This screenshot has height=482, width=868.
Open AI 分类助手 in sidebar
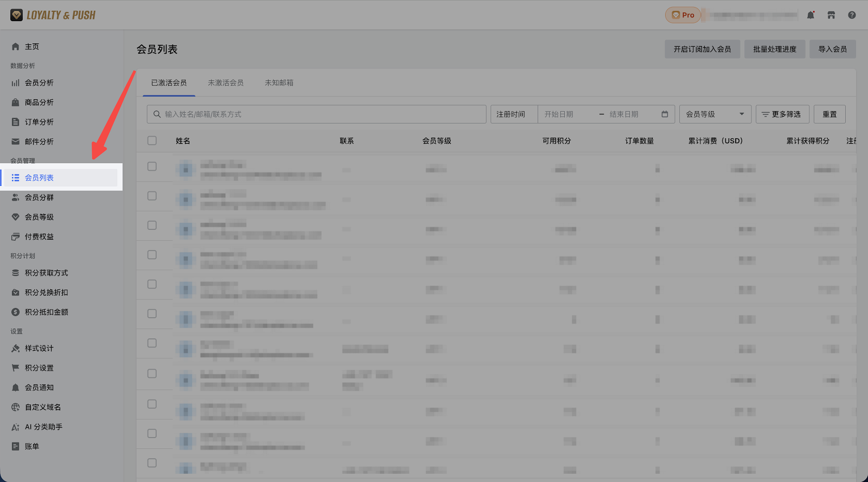pos(43,427)
